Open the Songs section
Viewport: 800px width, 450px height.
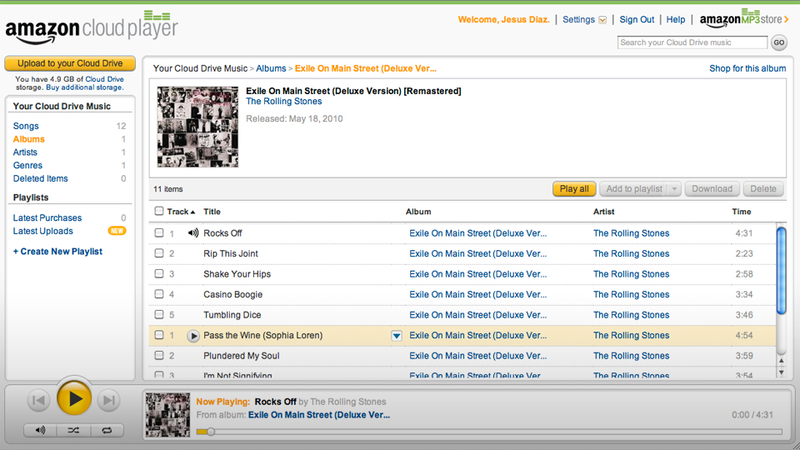tap(26, 126)
